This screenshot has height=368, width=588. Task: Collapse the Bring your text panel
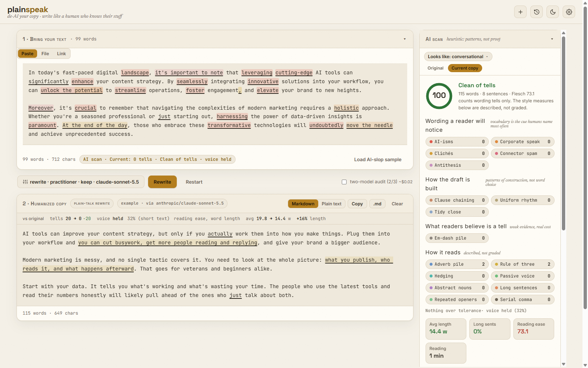pos(405,39)
